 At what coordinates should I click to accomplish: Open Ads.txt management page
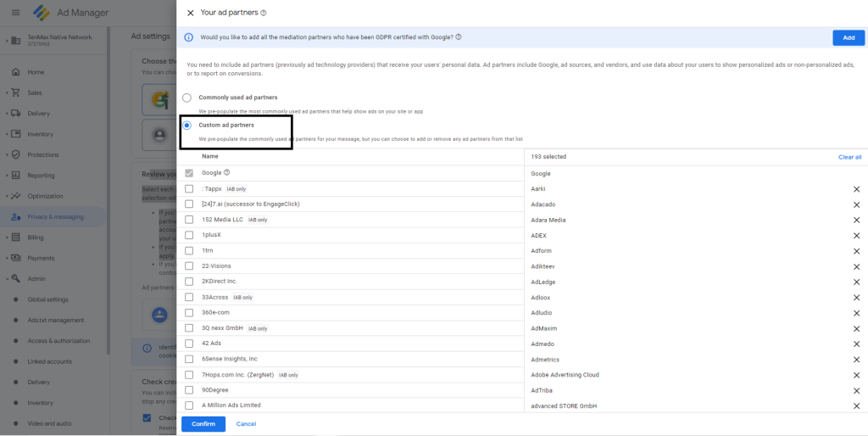coord(56,320)
